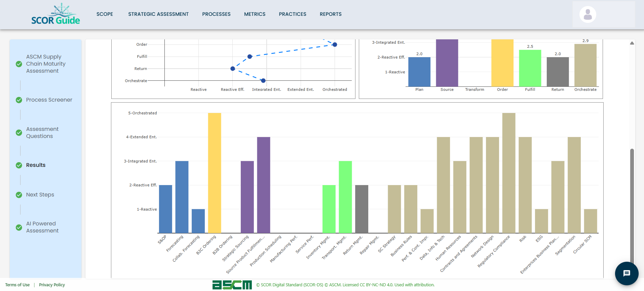Image resolution: width=644 pixels, height=291 pixels.
Task: Click the checkmark beside Assessment Questions
Action: click(x=19, y=133)
